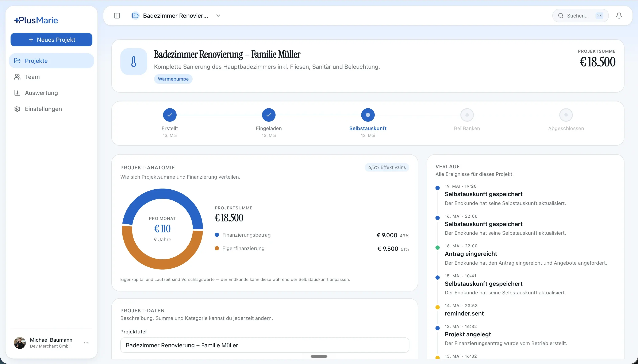Click the VERLAUF panel heading

(x=447, y=167)
